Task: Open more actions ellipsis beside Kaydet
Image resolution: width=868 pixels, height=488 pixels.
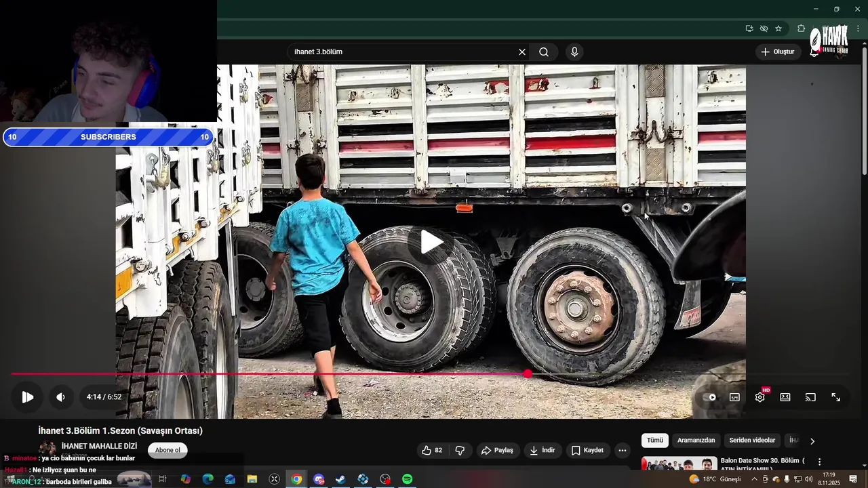Action: [x=623, y=450]
